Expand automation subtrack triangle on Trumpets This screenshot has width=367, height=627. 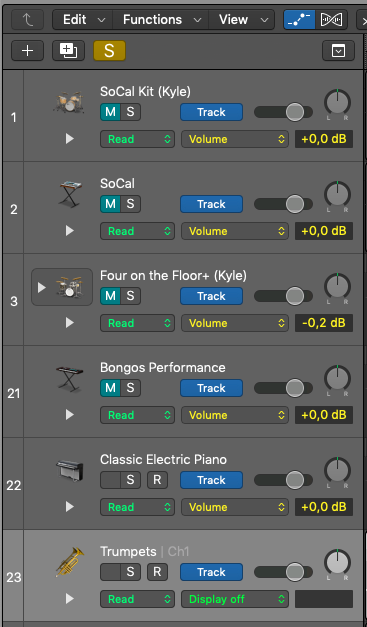(x=70, y=599)
